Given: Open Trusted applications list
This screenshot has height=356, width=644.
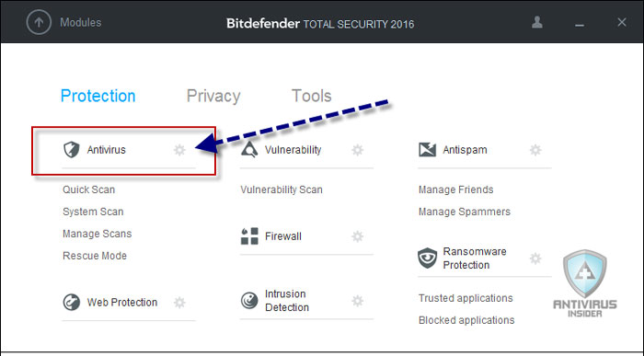Looking at the screenshot, I should point(466,298).
